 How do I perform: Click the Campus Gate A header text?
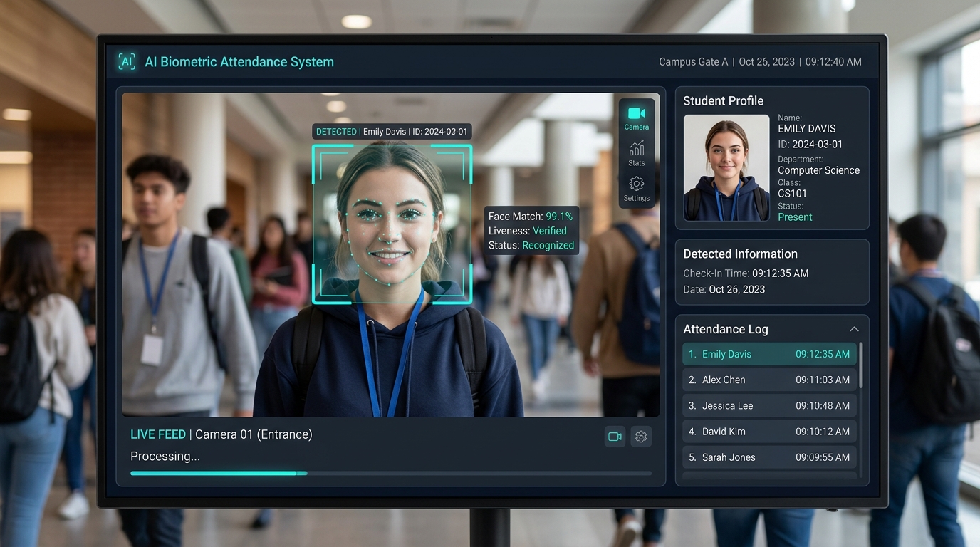(693, 62)
